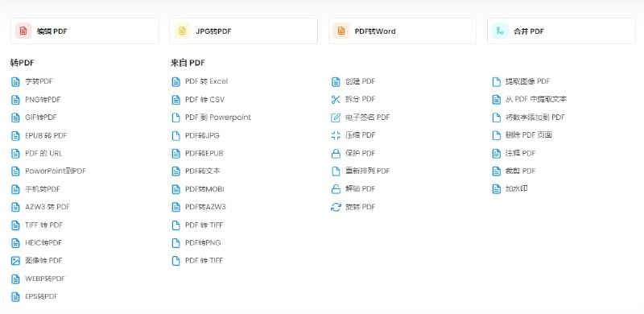Image resolution: width=644 pixels, height=314 pixels.
Task: Click the rotate arrows icon for 旋转 PDF
Action: pyautogui.click(x=336, y=207)
